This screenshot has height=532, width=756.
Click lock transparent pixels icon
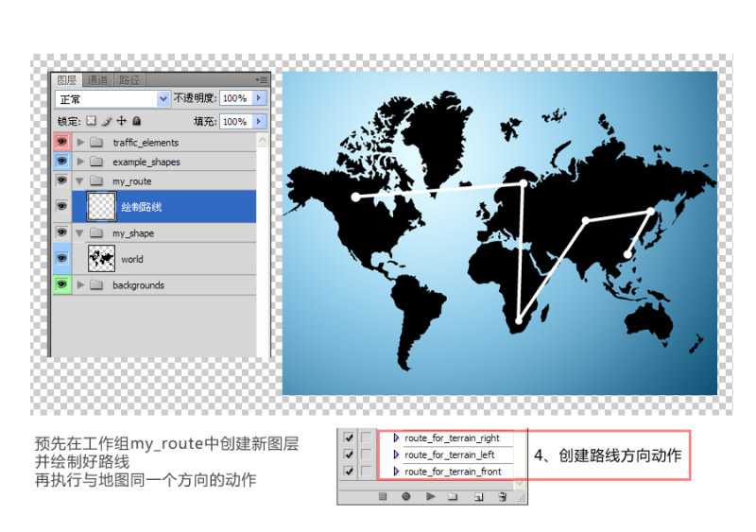click(x=91, y=121)
